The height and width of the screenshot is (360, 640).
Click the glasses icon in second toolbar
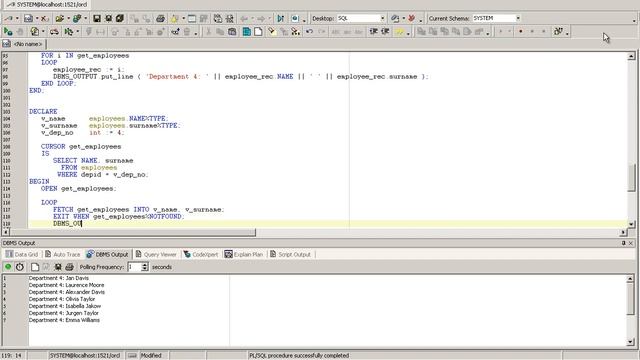point(176,31)
